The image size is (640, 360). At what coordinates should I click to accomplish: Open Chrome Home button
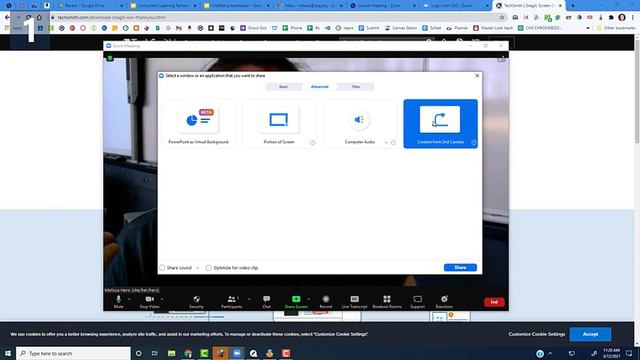coord(39,18)
